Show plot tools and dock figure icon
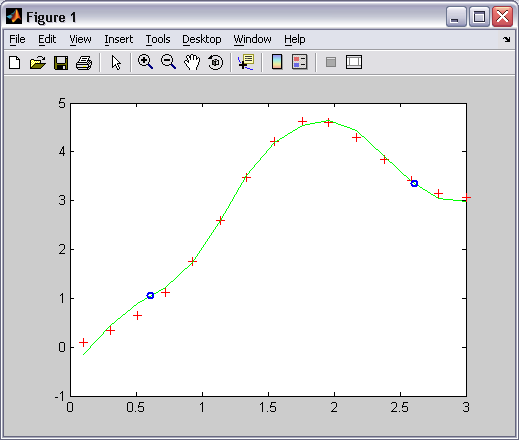519x440 pixels. coord(354,62)
